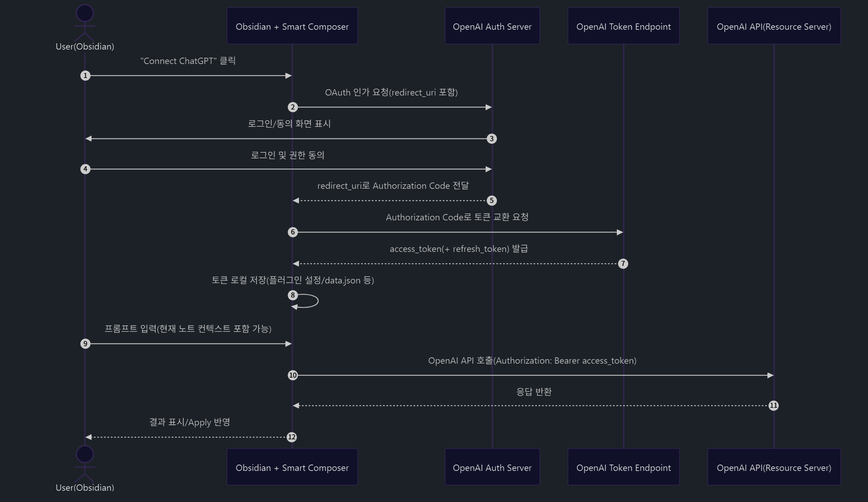Viewport: 868px width, 502px height.
Task: Click the 결과 표시/Apply 반영 message label
Action: [x=189, y=422]
